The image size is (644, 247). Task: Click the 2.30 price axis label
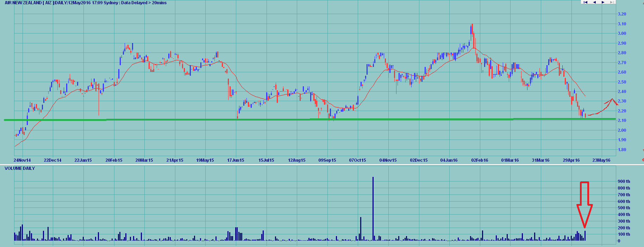tap(622, 101)
